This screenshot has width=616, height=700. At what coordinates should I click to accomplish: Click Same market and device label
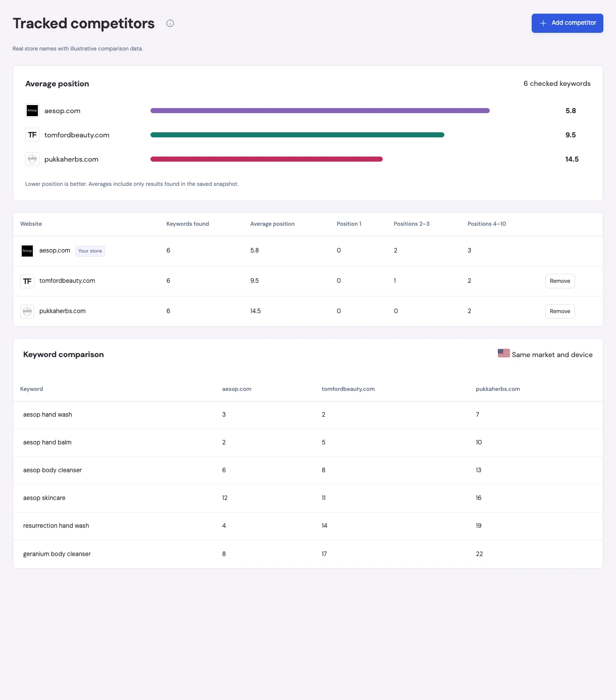tap(552, 355)
